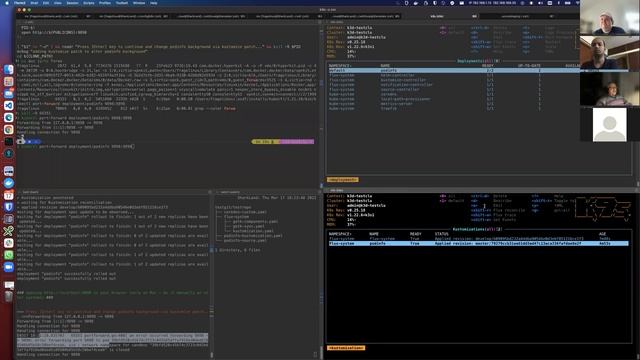Open Microsoft Edge from the Dock
This screenshot has width=640, height=360.
pos(9,118)
